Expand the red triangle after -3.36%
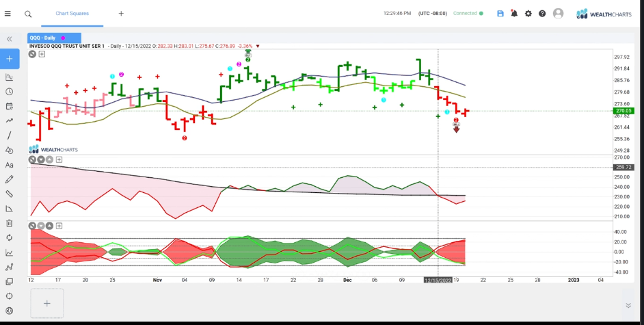 pyautogui.click(x=258, y=46)
